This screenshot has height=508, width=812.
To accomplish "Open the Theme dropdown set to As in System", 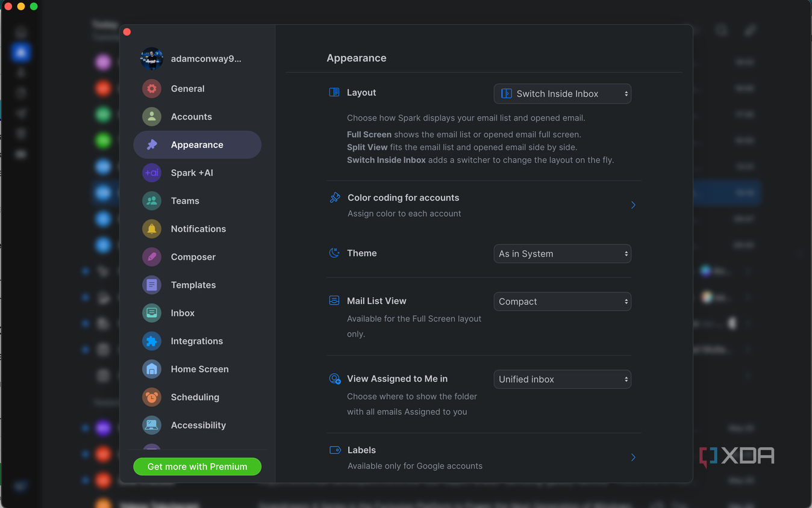I will 563,254.
